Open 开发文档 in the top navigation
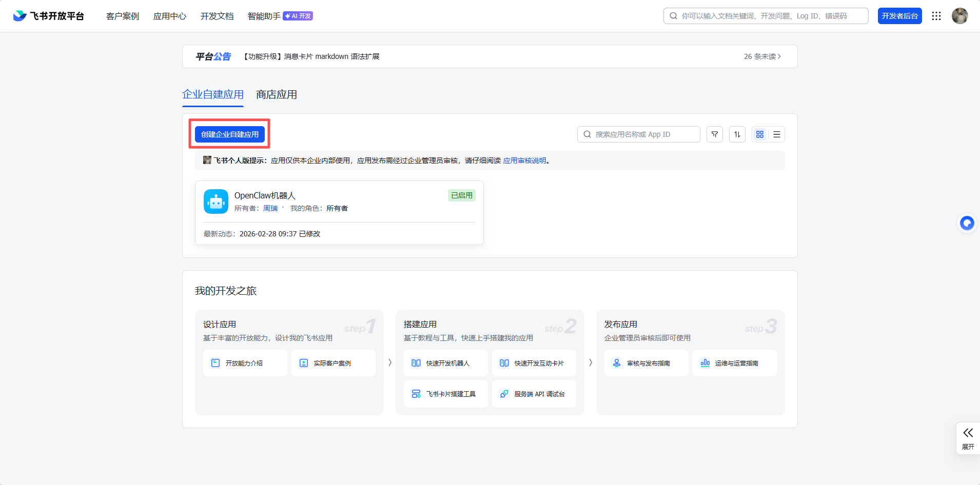The image size is (980, 485). (217, 16)
